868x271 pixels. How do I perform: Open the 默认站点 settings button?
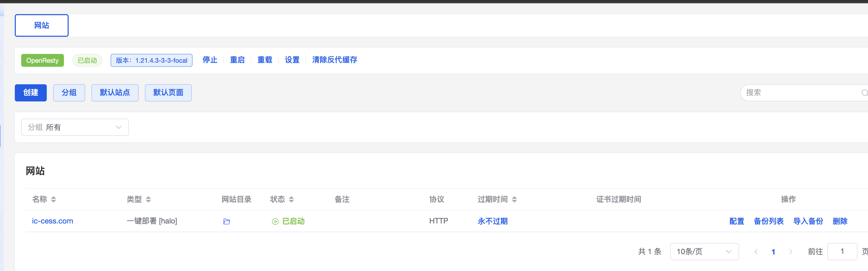tap(115, 93)
